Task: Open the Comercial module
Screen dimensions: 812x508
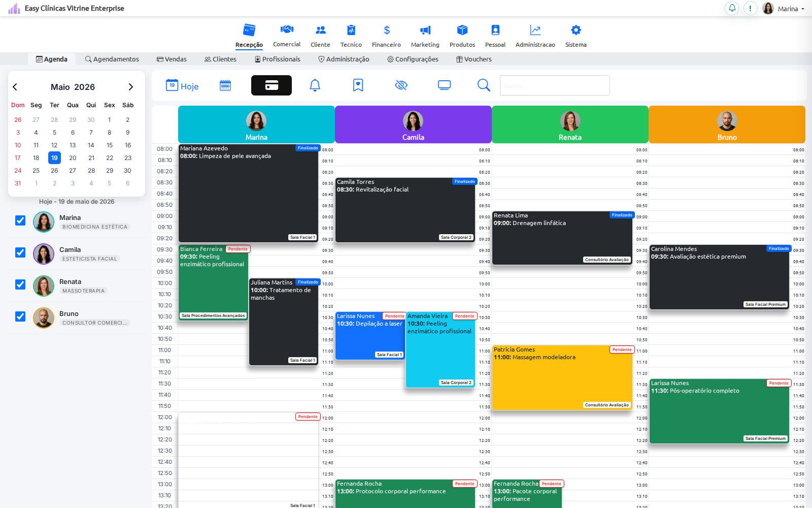Action: (287, 36)
